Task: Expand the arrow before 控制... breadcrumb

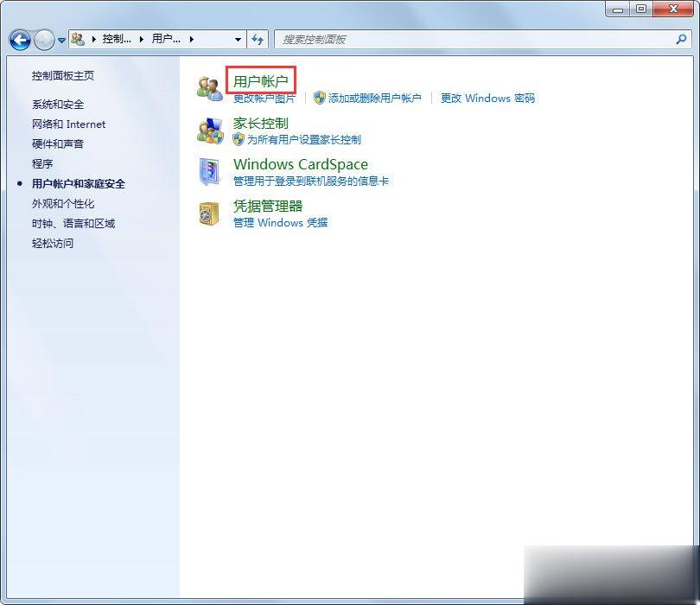Action: 93,39
